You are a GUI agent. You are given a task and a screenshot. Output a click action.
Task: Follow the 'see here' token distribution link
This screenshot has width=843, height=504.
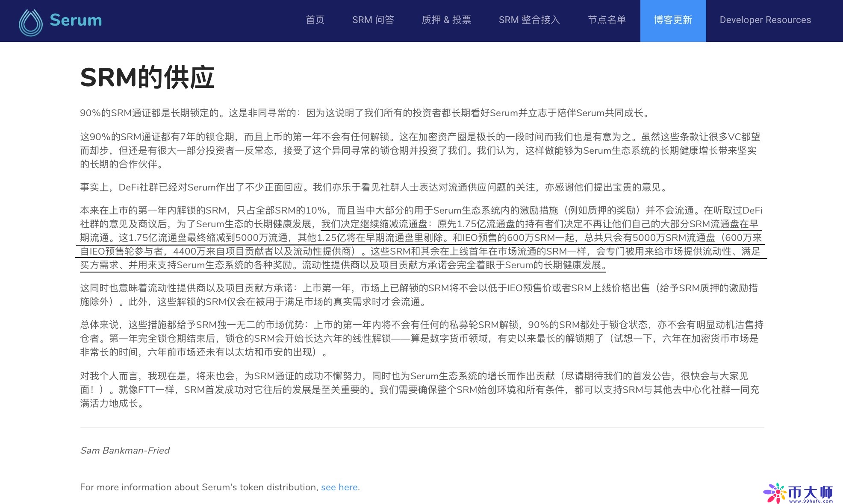tap(339, 487)
